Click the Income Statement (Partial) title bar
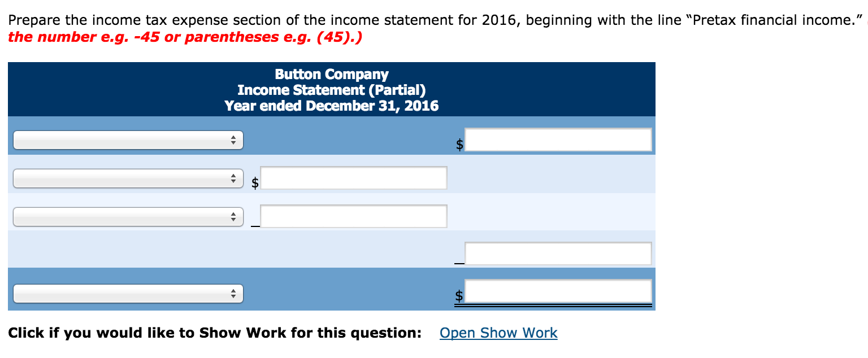 tap(331, 90)
